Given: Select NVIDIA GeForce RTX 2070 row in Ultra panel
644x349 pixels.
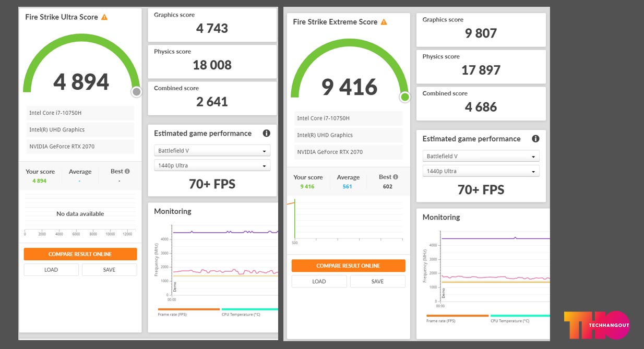Looking at the screenshot, I should [80, 147].
